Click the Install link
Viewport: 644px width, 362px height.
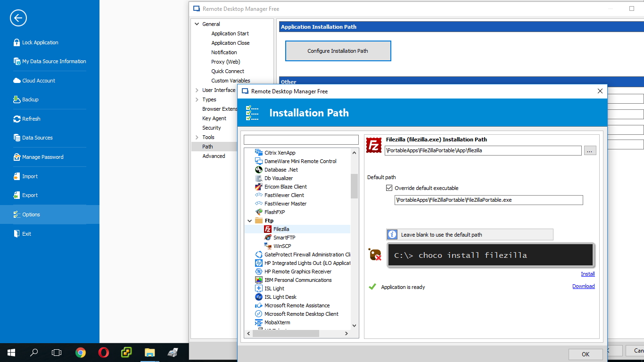click(x=588, y=274)
